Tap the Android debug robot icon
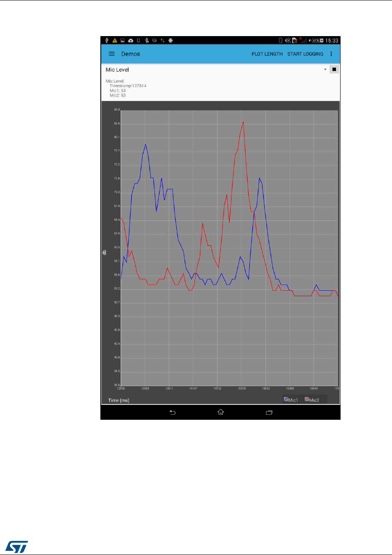 point(170,41)
